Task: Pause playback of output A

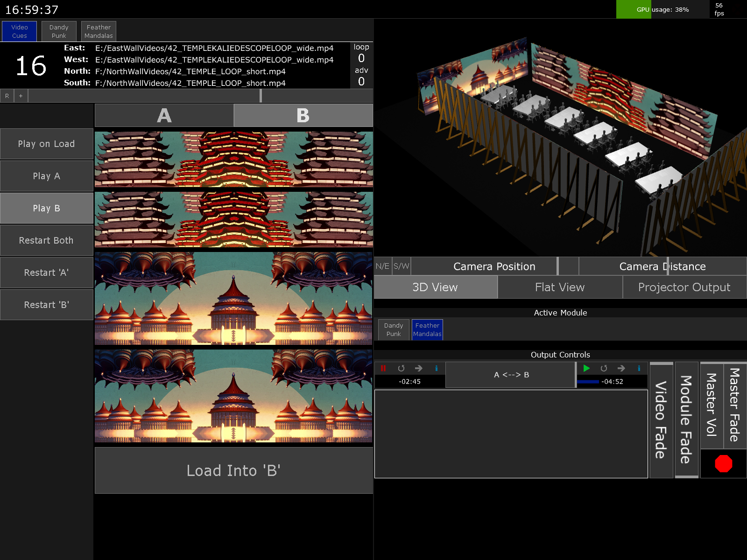Action: [x=383, y=368]
